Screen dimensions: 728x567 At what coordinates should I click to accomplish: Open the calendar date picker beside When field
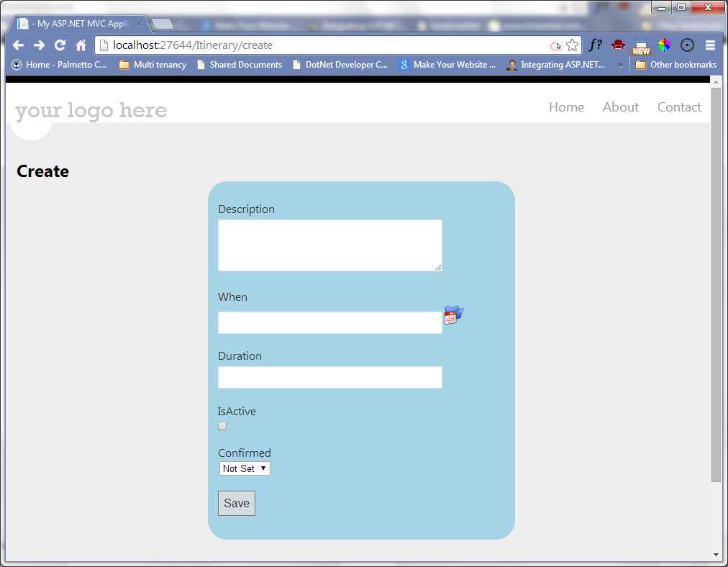[453, 314]
